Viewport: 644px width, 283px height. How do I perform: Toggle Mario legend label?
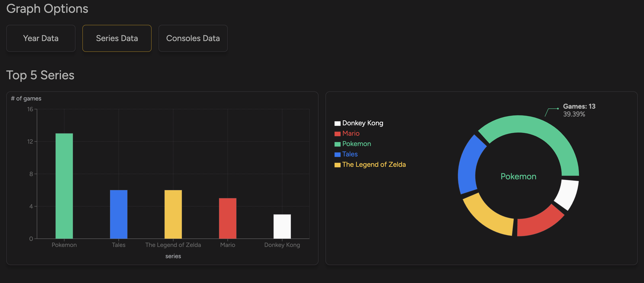point(351,133)
